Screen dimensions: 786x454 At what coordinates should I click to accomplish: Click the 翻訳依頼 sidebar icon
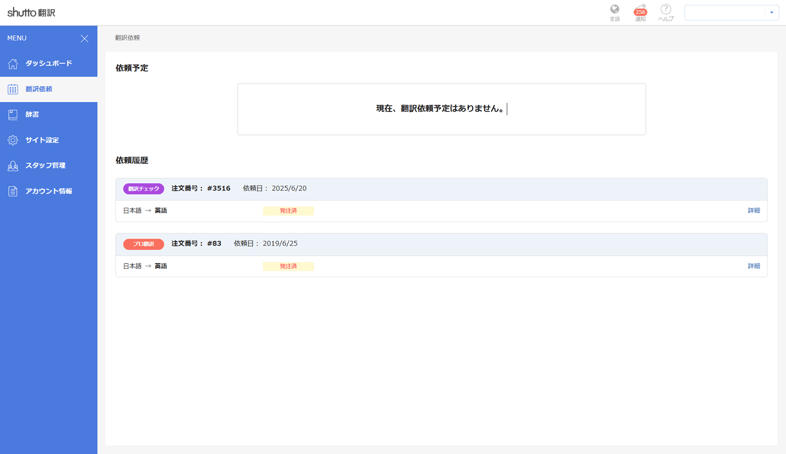coord(13,89)
